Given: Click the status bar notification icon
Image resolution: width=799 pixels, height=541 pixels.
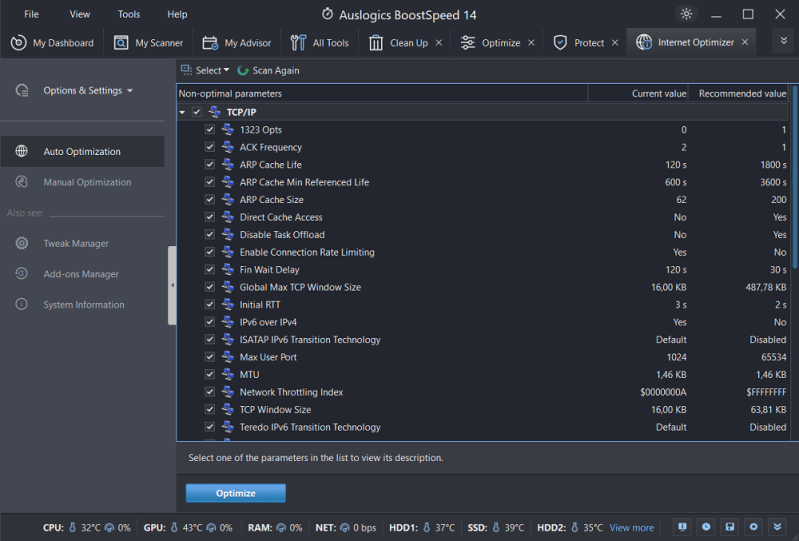Looking at the screenshot, I should [x=682, y=527].
